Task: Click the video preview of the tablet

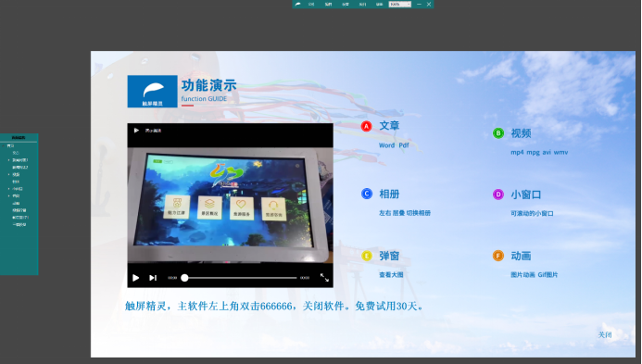Action: (x=230, y=205)
